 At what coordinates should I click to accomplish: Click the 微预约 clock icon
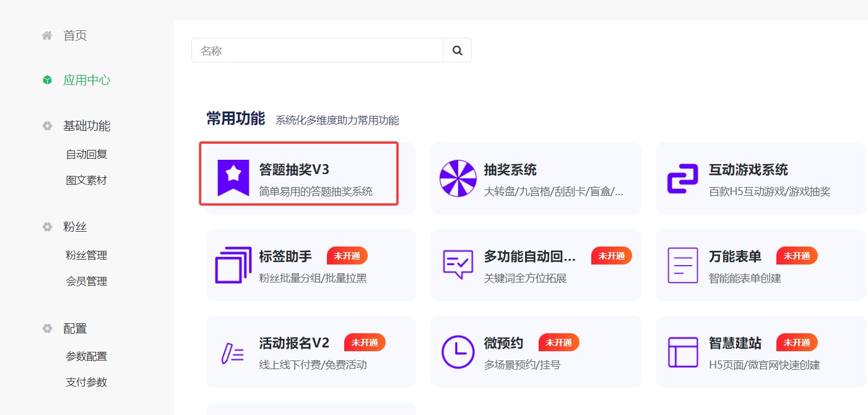(x=458, y=352)
